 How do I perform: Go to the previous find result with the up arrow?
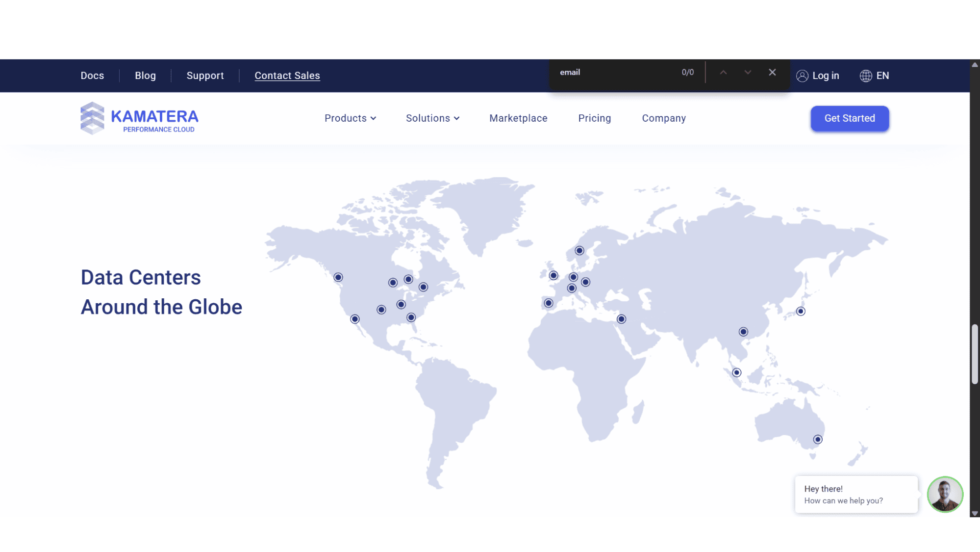[723, 72]
